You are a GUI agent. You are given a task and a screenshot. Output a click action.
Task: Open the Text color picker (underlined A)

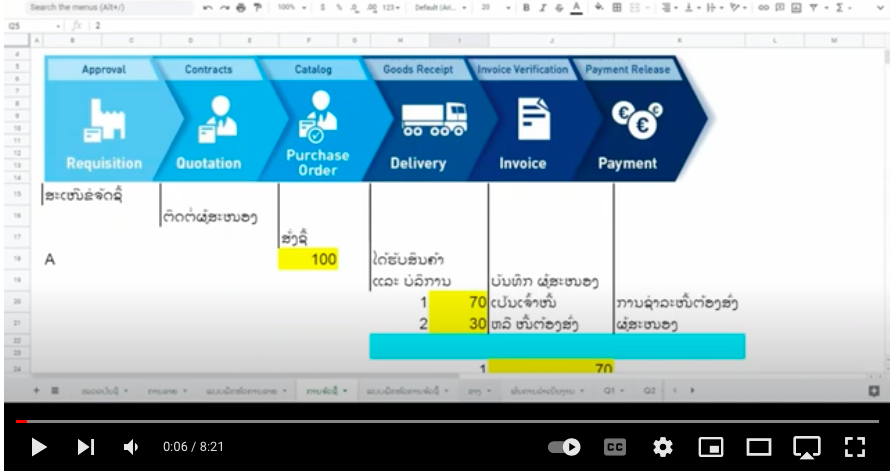click(577, 7)
